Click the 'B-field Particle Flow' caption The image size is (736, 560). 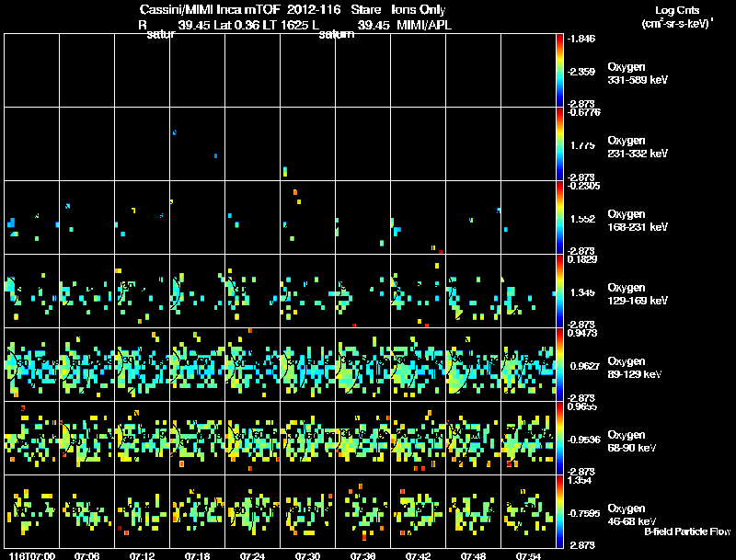[x=687, y=531]
